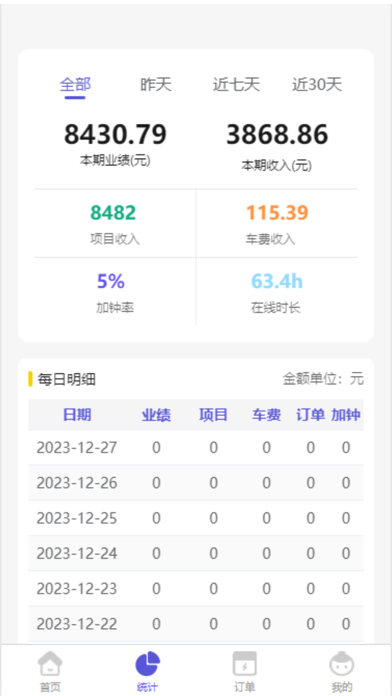Image resolution: width=392 pixels, height=696 pixels.
Task: Click the 业绩 column header
Action: [156, 415]
